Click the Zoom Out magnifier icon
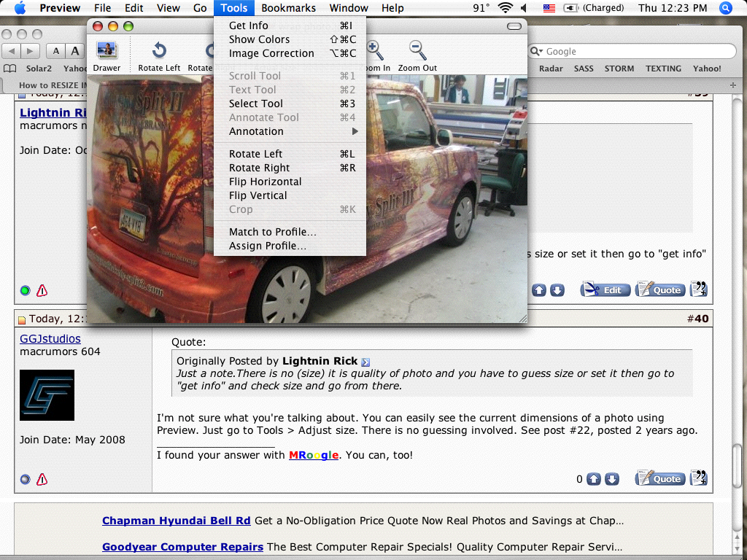This screenshot has height=560, width=747. tap(417, 50)
